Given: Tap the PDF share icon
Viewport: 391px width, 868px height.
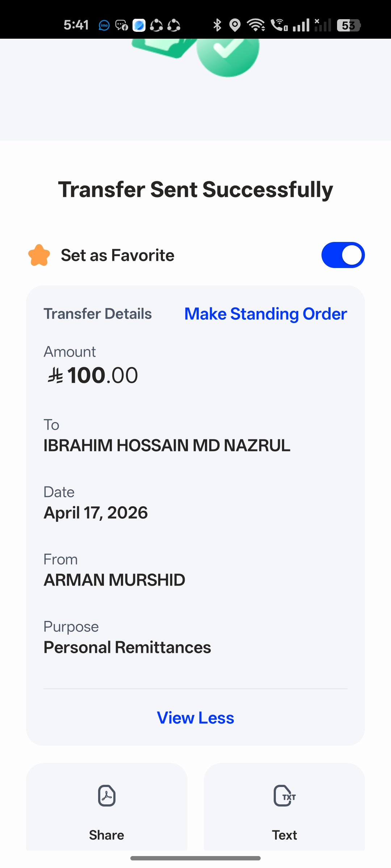Looking at the screenshot, I should pyautogui.click(x=107, y=796).
